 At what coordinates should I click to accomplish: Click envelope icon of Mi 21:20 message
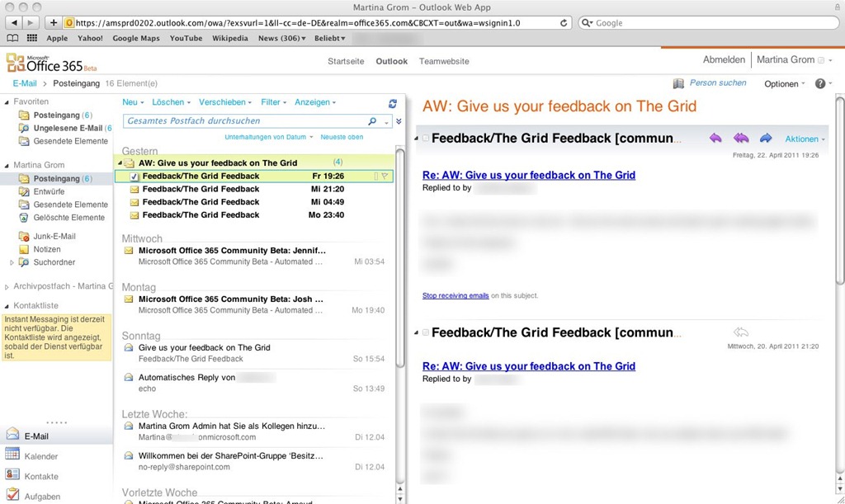coord(135,189)
